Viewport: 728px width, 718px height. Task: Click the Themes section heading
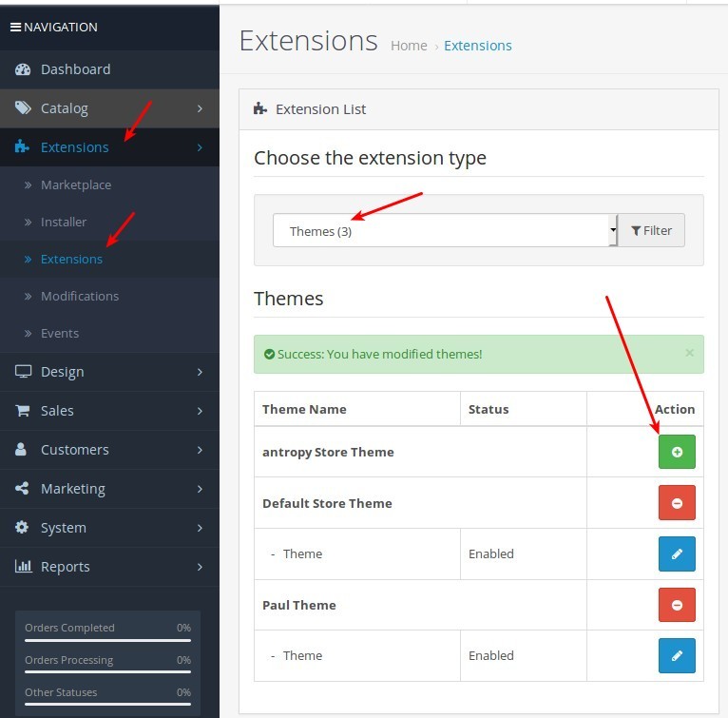point(288,299)
